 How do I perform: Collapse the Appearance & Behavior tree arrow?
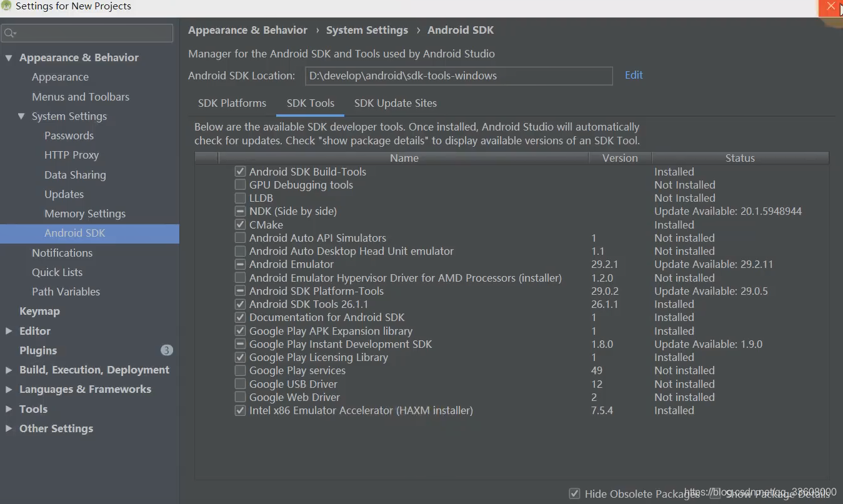point(9,58)
